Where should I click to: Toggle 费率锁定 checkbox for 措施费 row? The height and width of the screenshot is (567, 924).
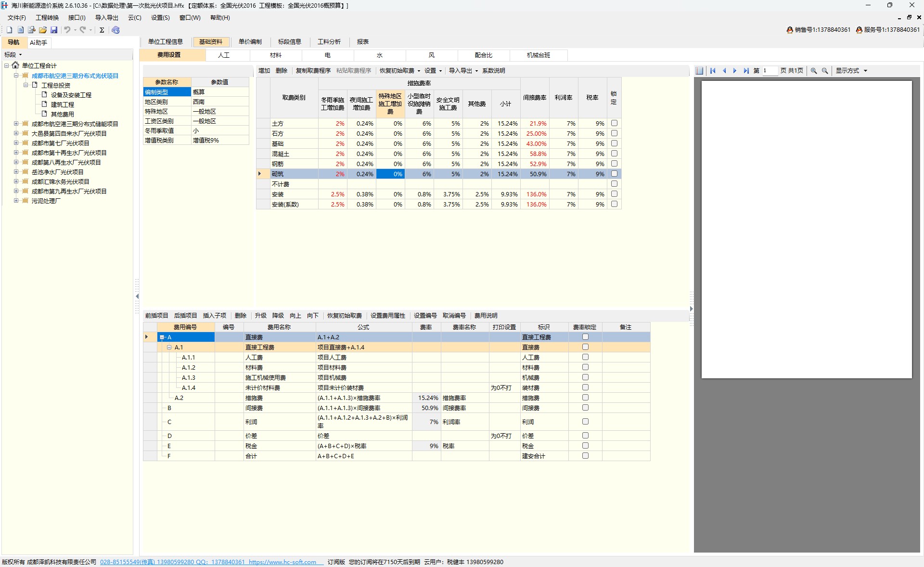[x=585, y=398]
